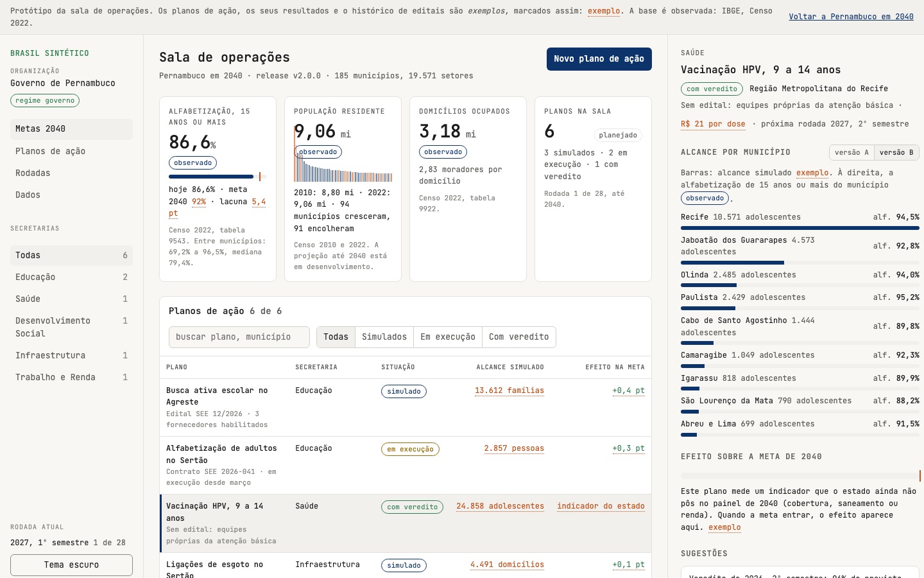Filter by Todas secretarias
The height and width of the screenshot is (578, 924).
click(71, 256)
